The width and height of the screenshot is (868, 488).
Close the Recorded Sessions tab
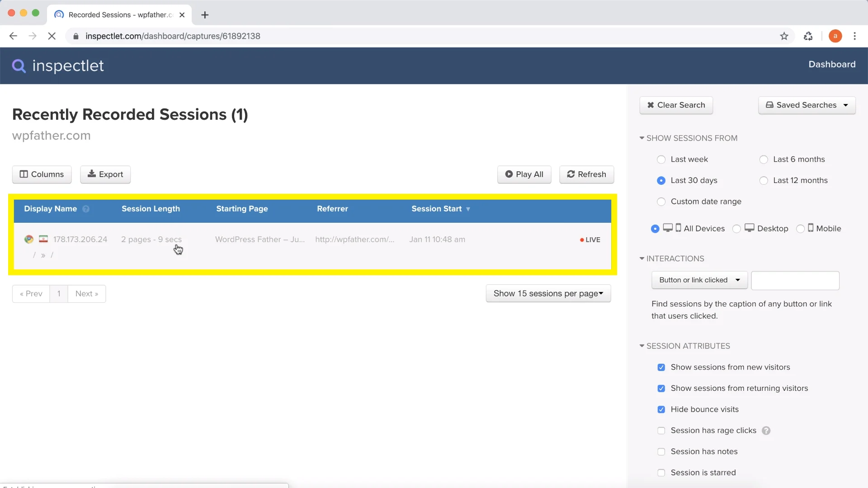(x=182, y=15)
